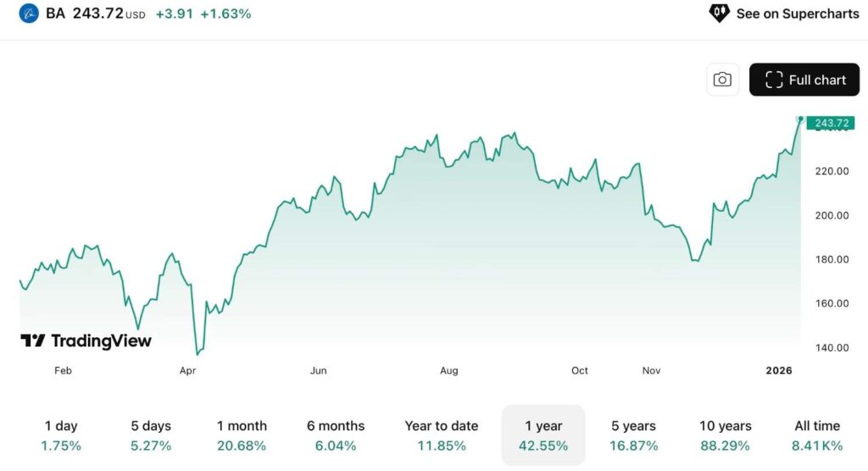
Task: Open See on Supercharts link
Action: [x=798, y=14]
